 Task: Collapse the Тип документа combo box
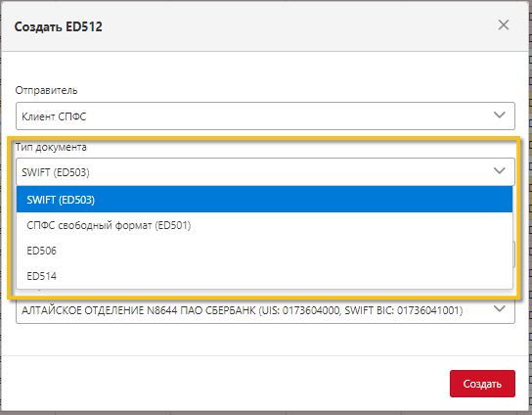click(x=265, y=172)
